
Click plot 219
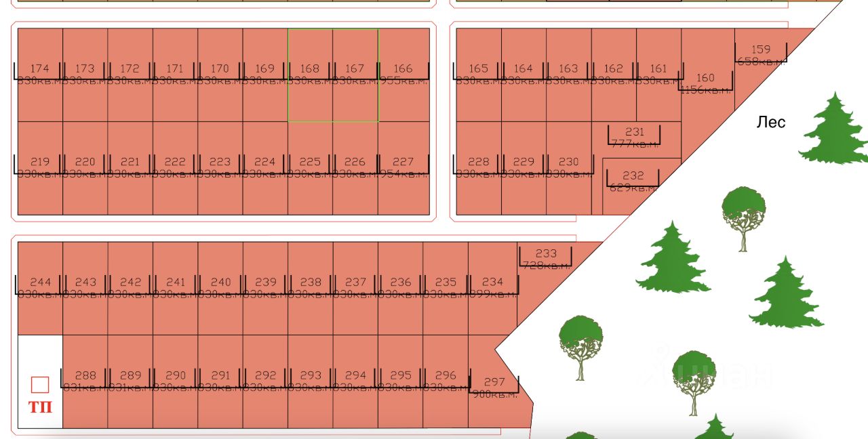[40, 168]
